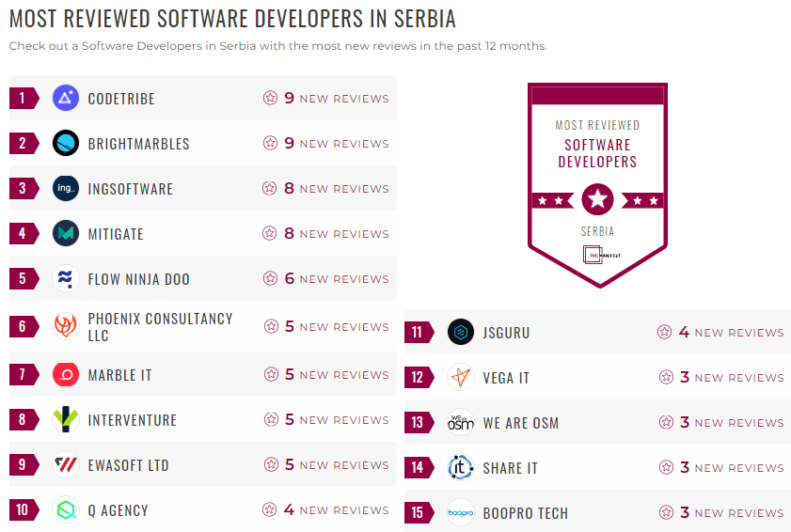791x532 pixels.
Task: View JSGuru's 4 new reviews
Action: (x=731, y=333)
